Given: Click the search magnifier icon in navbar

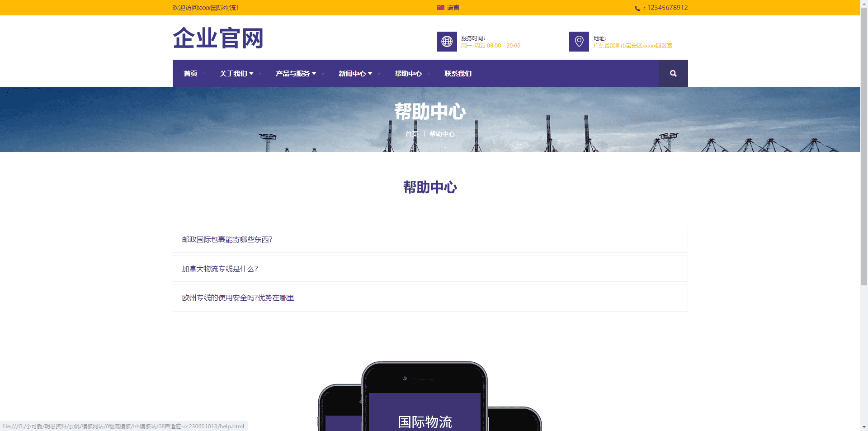Looking at the screenshot, I should 673,73.
